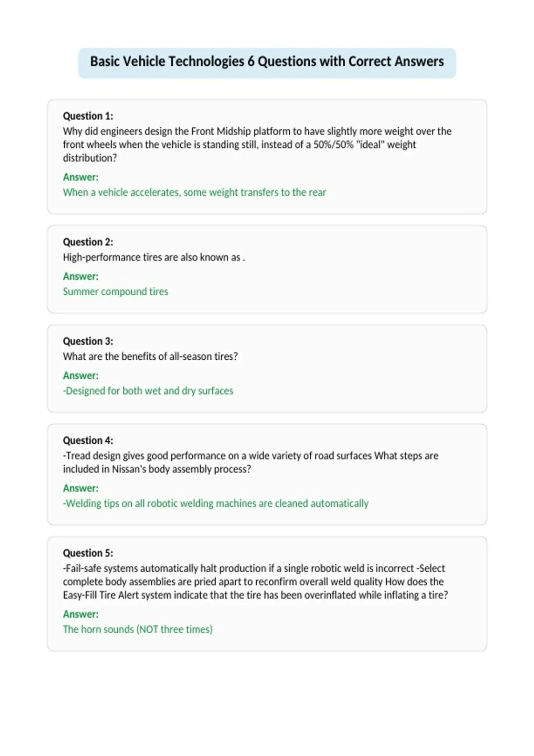The height and width of the screenshot is (756, 534).
Task: Click the Question 5 heading
Action: [88, 553]
